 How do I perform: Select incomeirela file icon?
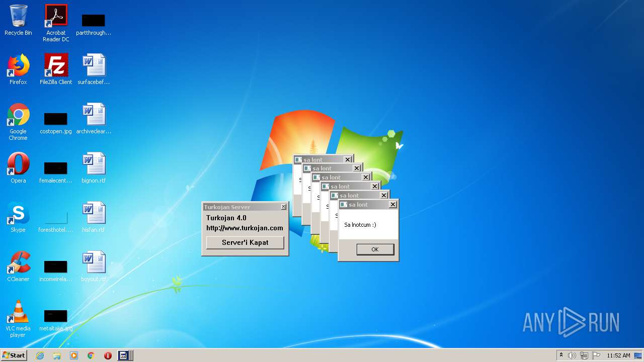pos(56,270)
